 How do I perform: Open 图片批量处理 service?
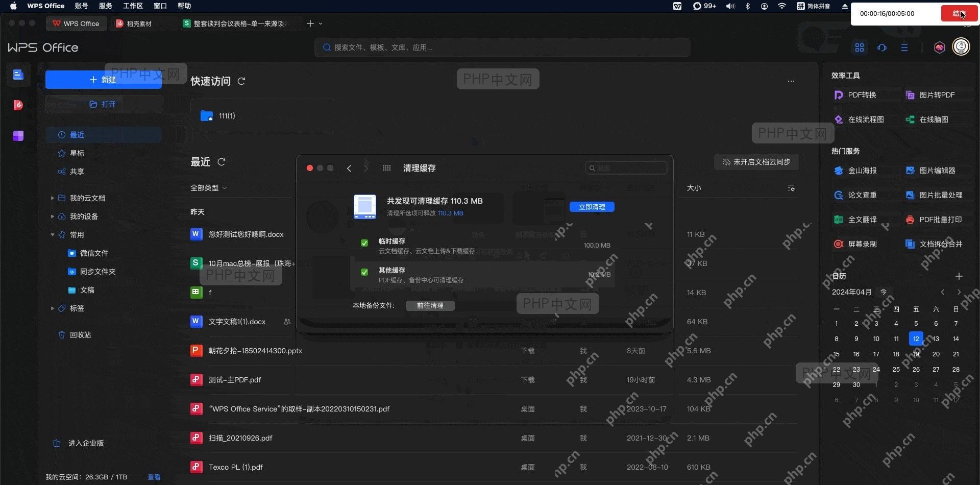tap(934, 195)
